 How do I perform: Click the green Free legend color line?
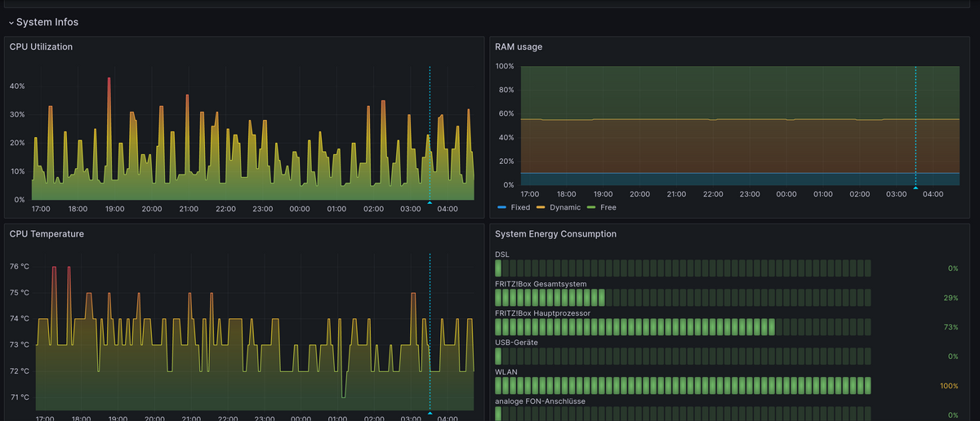click(x=591, y=207)
